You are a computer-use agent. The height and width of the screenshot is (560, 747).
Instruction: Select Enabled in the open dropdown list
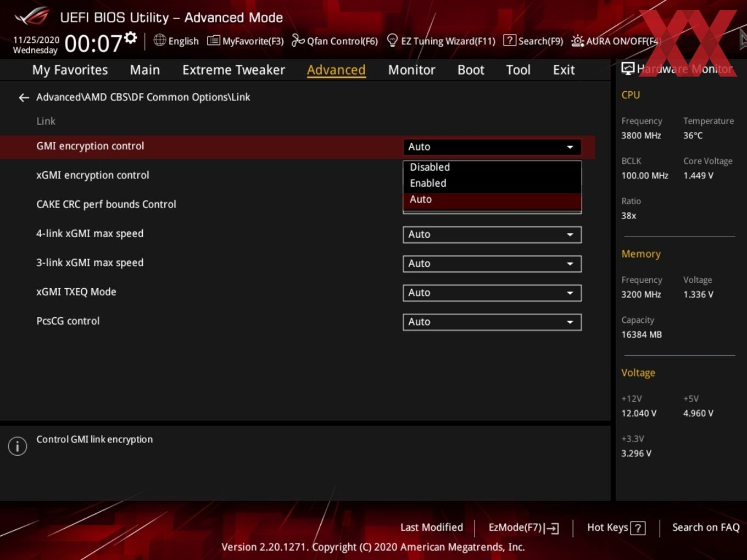point(492,183)
